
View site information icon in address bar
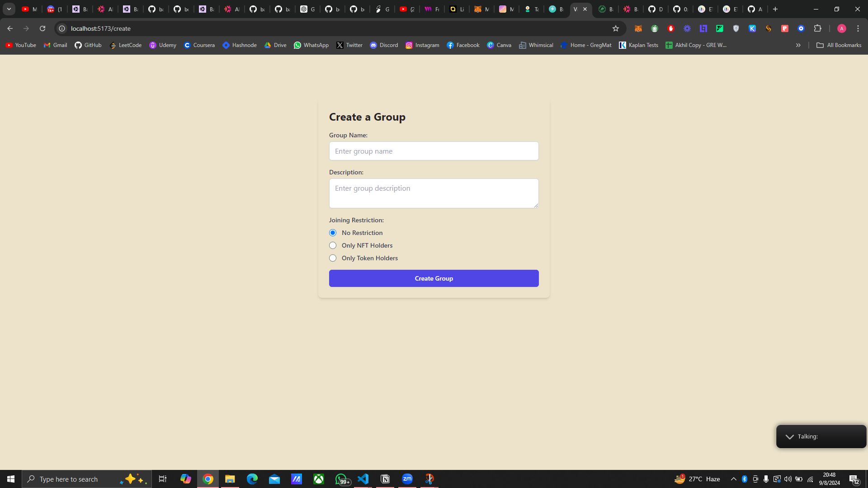(62, 28)
